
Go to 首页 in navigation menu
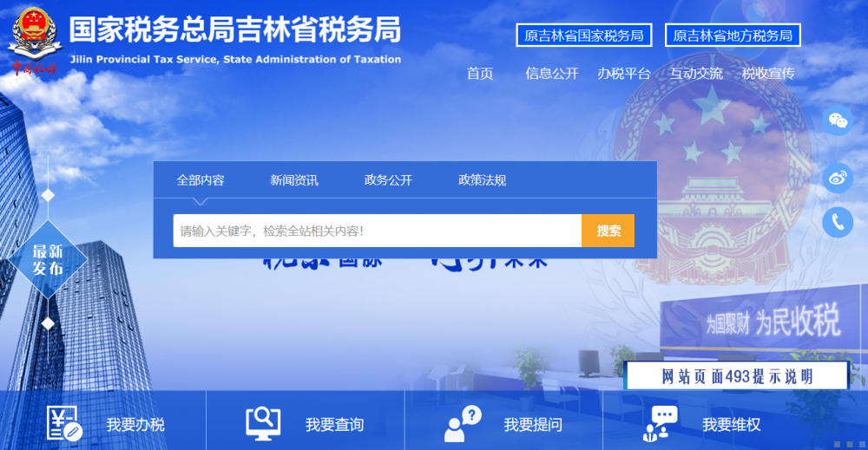click(x=479, y=74)
